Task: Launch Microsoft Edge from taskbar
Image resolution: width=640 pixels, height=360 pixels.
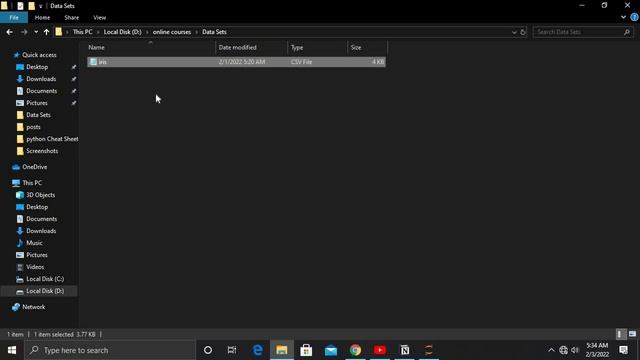Action: (x=257, y=350)
